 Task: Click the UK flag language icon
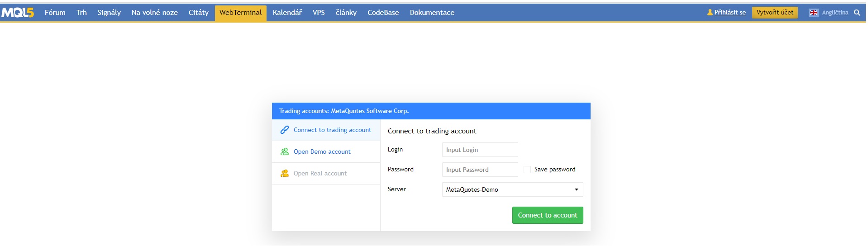pos(813,13)
